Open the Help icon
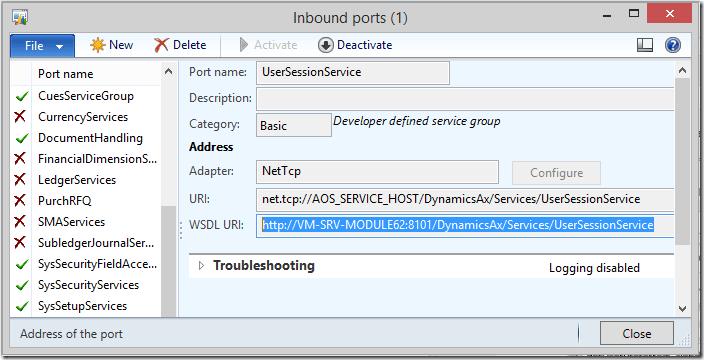 [x=673, y=45]
